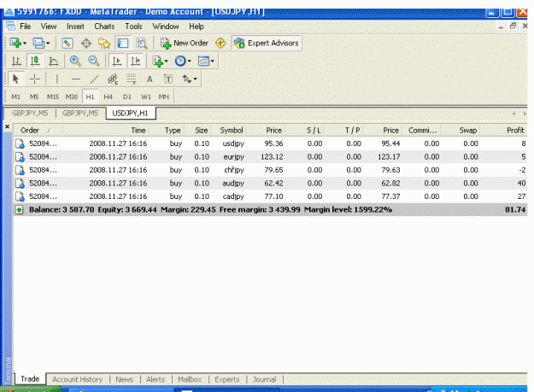Draw a vertical line tool

pyautogui.click(x=57, y=79)
